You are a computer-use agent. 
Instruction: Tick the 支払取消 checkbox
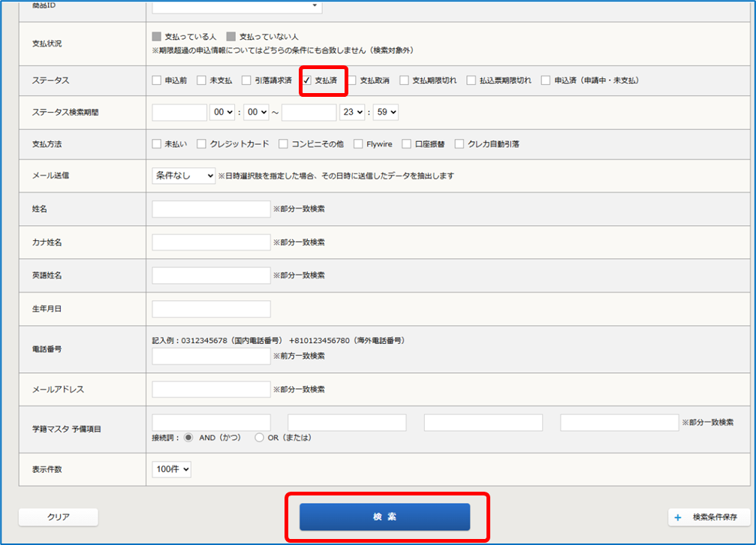(352, 80)
